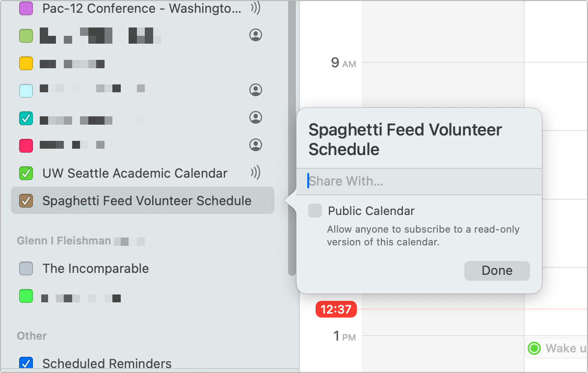Enable the Public Calendar checkbox
This screenshot has width=588, height=373.
315,211
